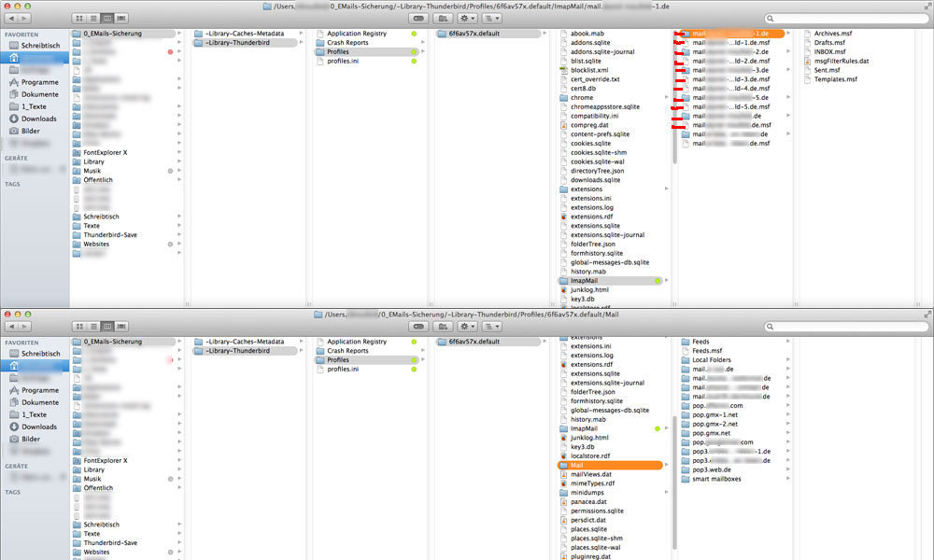Select INBOX.msf in the upper window
This screenshot has height=560, width=934.
click(829, 52)
